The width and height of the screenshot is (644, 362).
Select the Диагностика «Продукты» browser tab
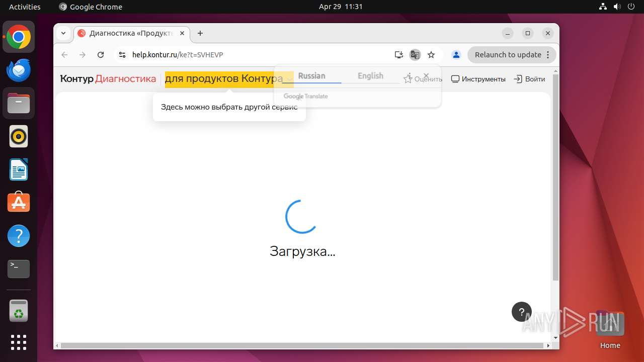pyautogui.click(x=132, y=33)
